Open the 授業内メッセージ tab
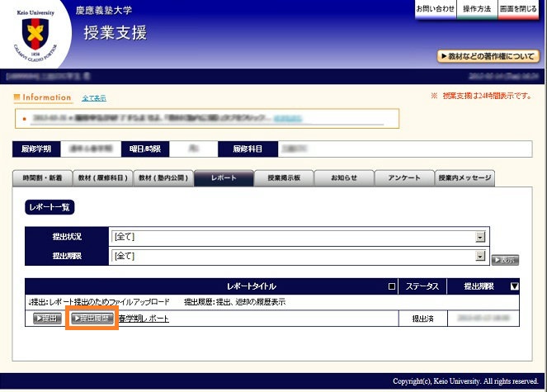 [465, 178]
